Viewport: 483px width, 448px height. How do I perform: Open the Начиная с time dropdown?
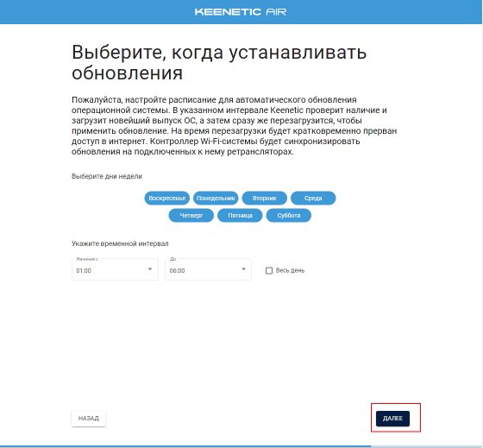(115, 269)
